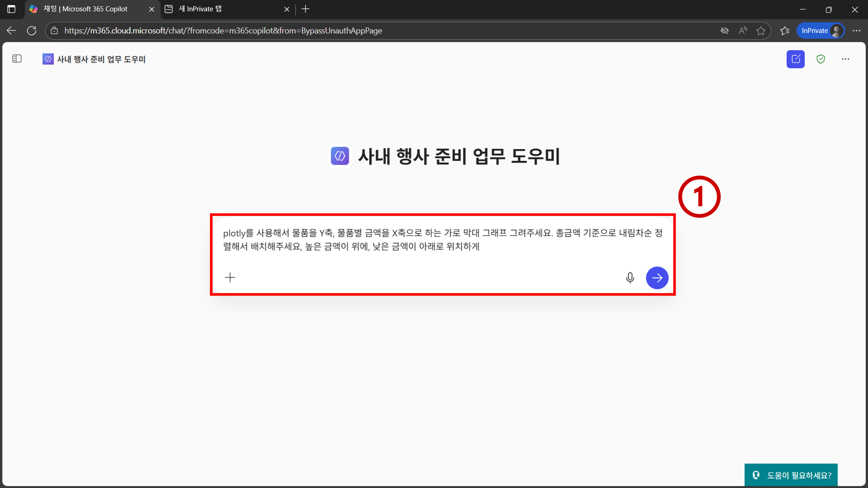Click the microphone voice input icon
This screenshot has width=868, height=488.
coord(630,278)
